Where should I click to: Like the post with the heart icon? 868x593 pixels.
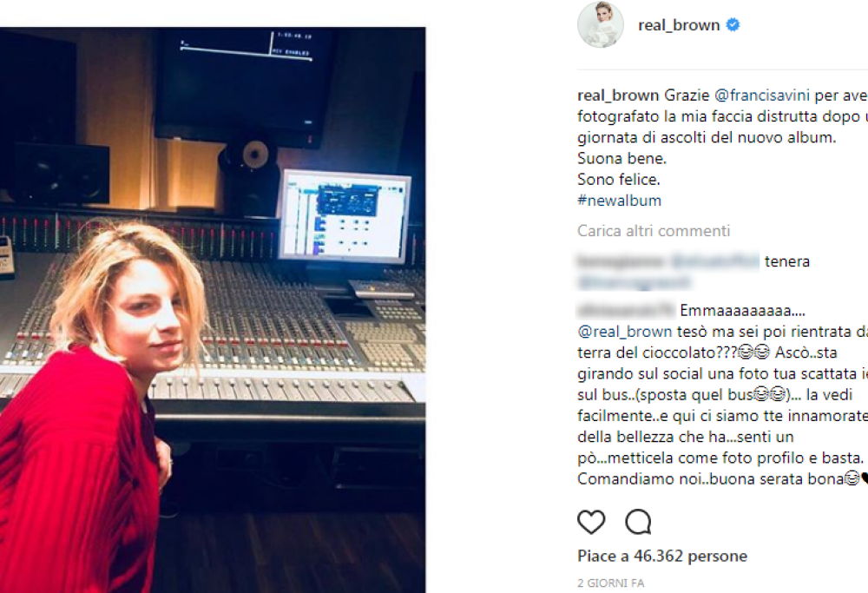[591, 522]
